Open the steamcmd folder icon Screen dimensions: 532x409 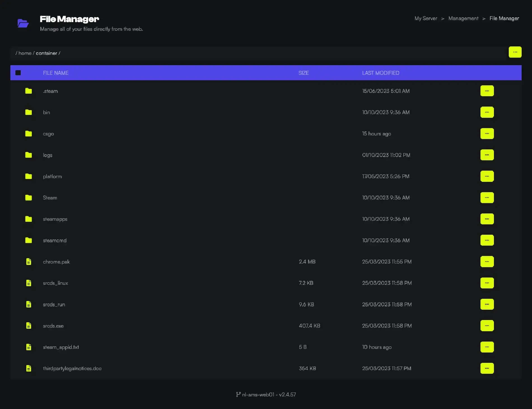pos(28,240)
